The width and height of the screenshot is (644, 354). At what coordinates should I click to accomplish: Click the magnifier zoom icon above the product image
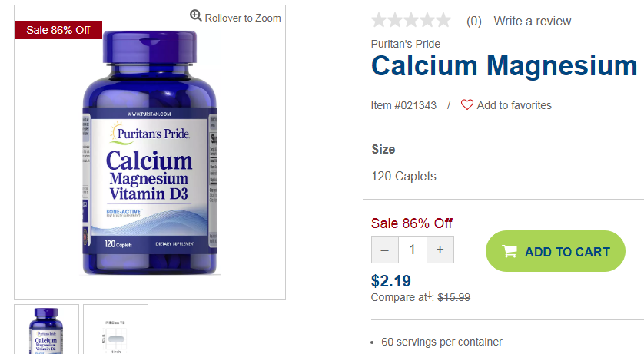(x=195, y=16)
